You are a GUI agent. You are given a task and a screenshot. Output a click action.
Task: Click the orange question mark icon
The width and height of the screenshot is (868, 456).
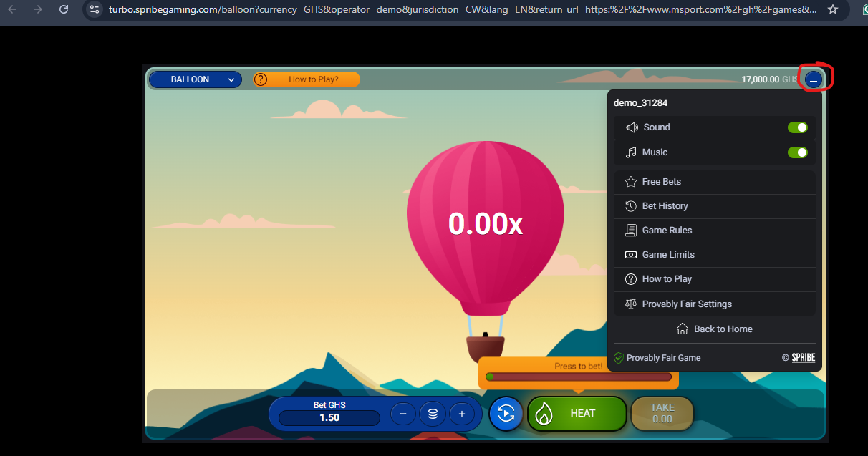point(261,79)
